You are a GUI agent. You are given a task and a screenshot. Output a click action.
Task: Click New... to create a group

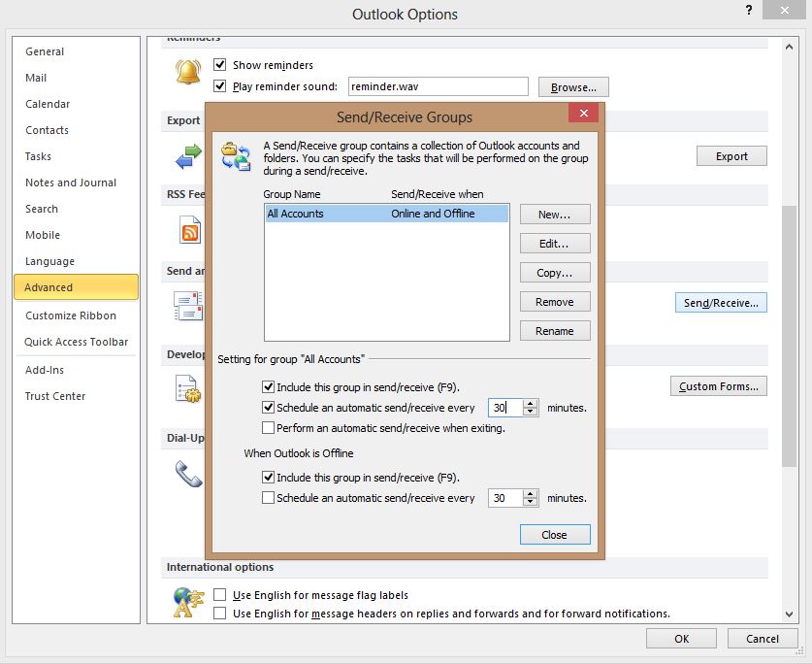pyautogui.click(x=555, y=215)
